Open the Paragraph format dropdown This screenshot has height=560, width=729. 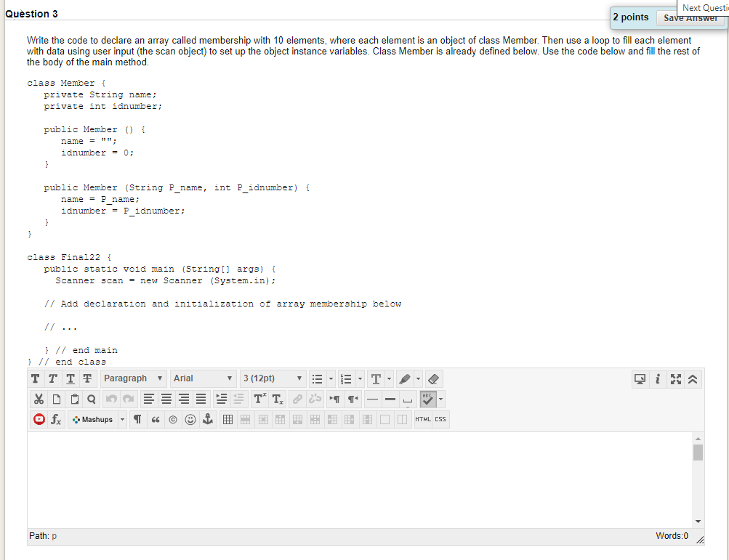pos(133,378)
